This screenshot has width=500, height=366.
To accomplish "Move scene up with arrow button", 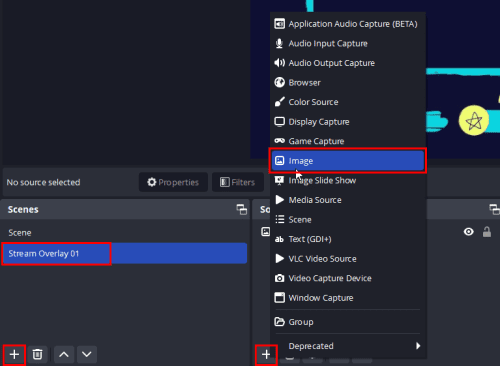I will coord(64,354).
